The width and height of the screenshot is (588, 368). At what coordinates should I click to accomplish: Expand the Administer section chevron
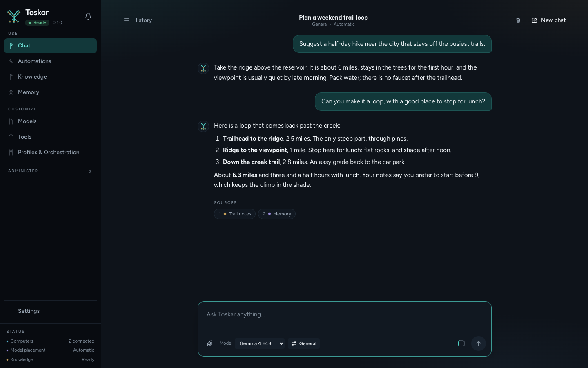click(90, 171)
